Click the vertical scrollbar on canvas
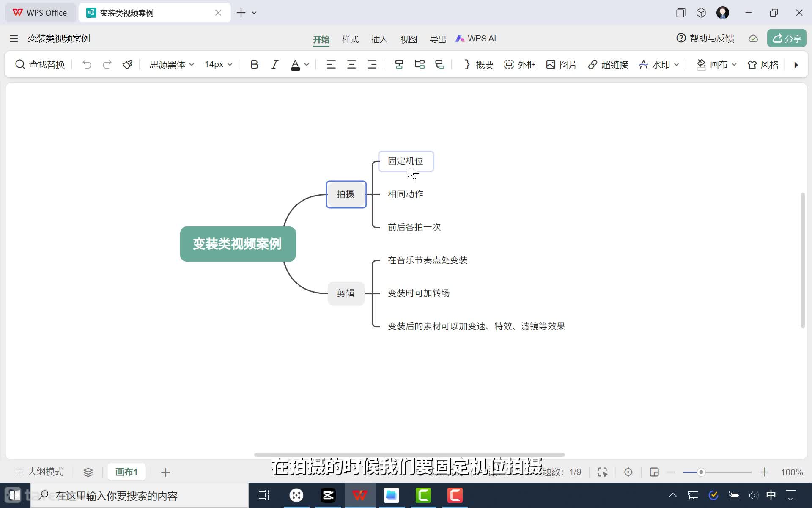Viewport: 812px width, 508px height. (802, 260)
